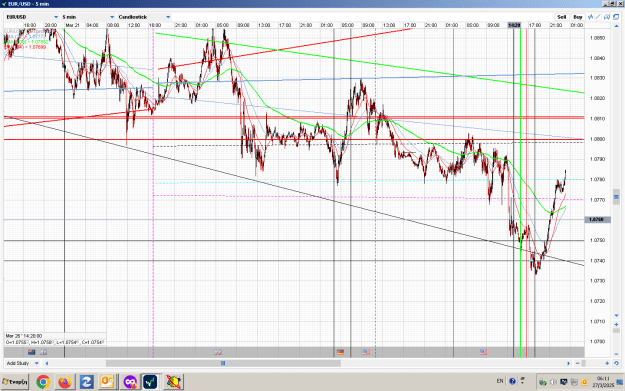Image resolution: width=625 pixels, height=391 pixels.
Task: Open the Candlestick chart type dropdown
Action: click(144, 17)
